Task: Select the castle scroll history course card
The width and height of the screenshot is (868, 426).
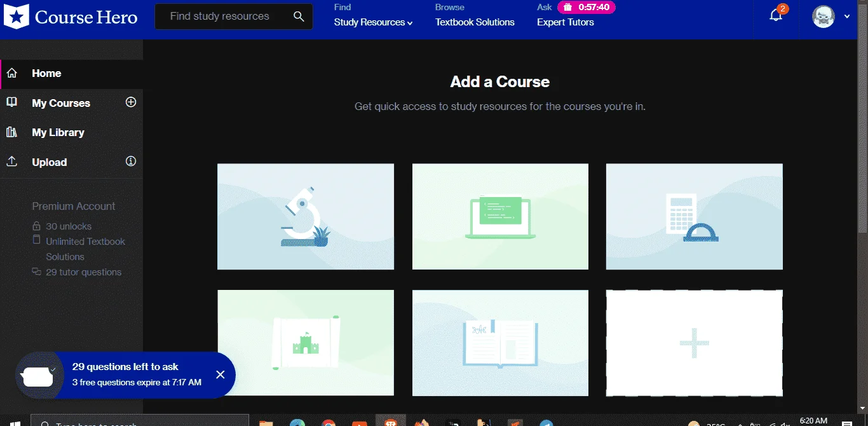Action: pyautogui.click(x=306, y=343)
